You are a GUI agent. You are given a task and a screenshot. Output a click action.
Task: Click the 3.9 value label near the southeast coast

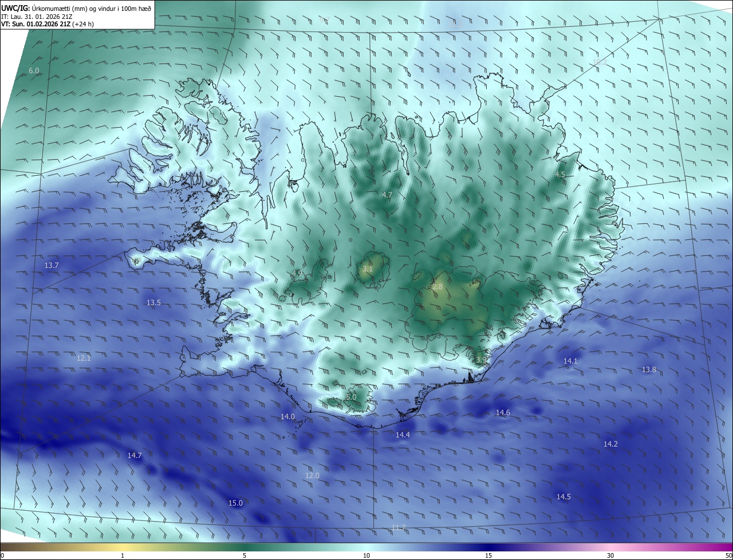(481, 360)
